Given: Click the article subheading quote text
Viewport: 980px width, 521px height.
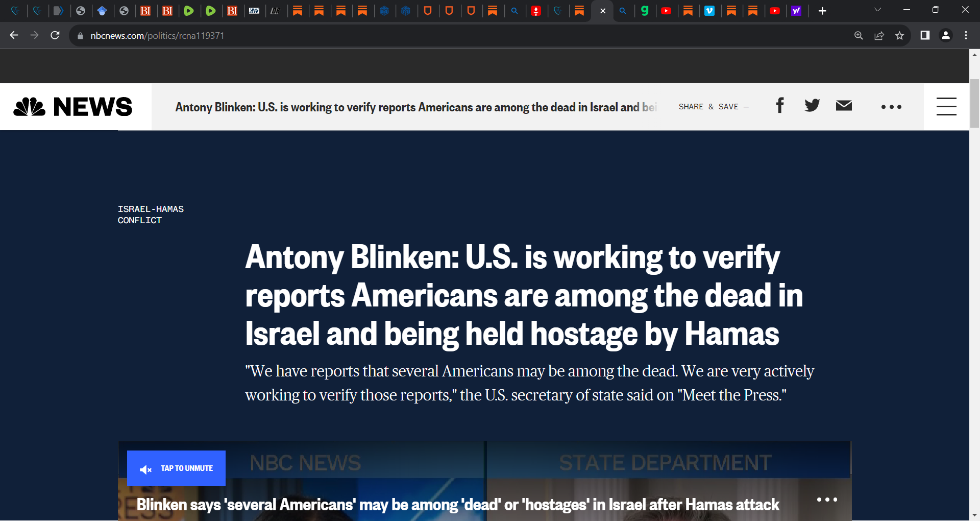Looking at the screenshot, I should [x=529, y=383].
